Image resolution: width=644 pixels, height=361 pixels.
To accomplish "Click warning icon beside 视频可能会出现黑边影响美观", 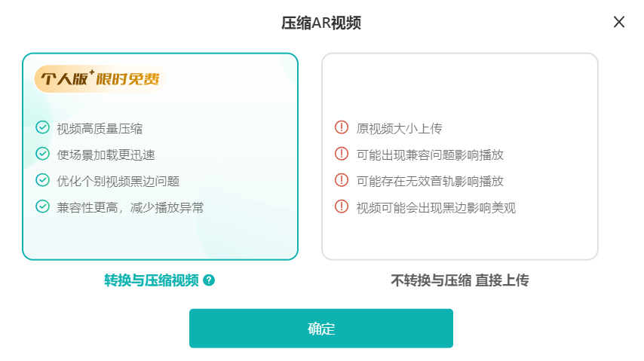I will [x=342, y=207].
